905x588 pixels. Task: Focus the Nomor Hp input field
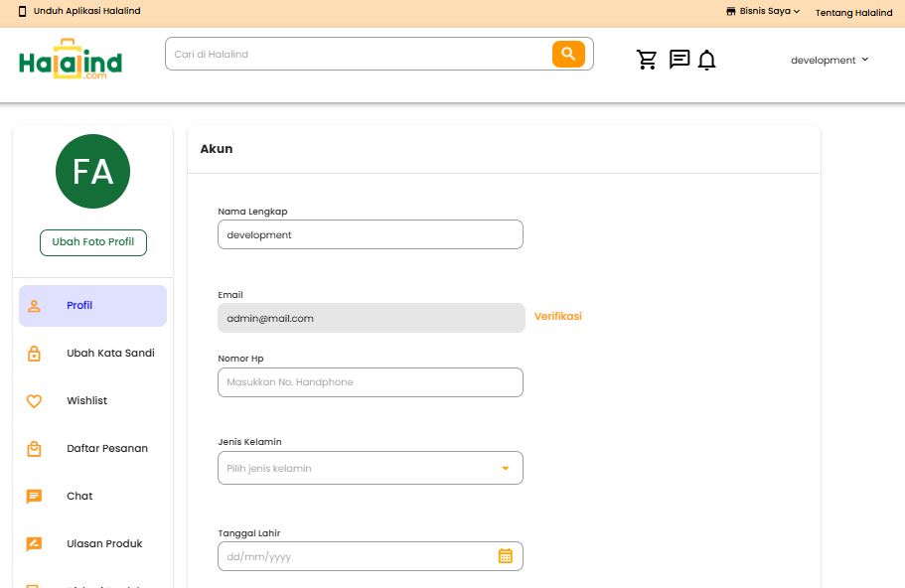(370, 382)
